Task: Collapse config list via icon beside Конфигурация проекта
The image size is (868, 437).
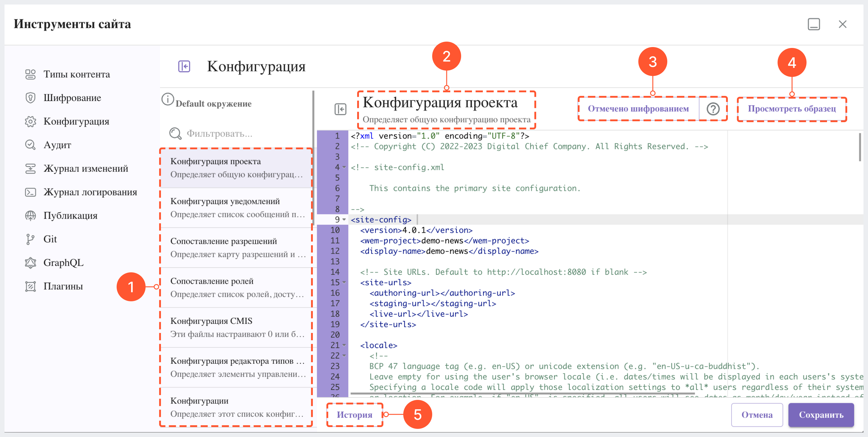Action: point(340,109)
